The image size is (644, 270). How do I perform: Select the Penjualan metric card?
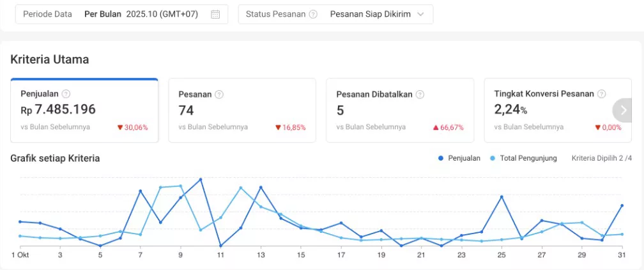click(84, 110)
